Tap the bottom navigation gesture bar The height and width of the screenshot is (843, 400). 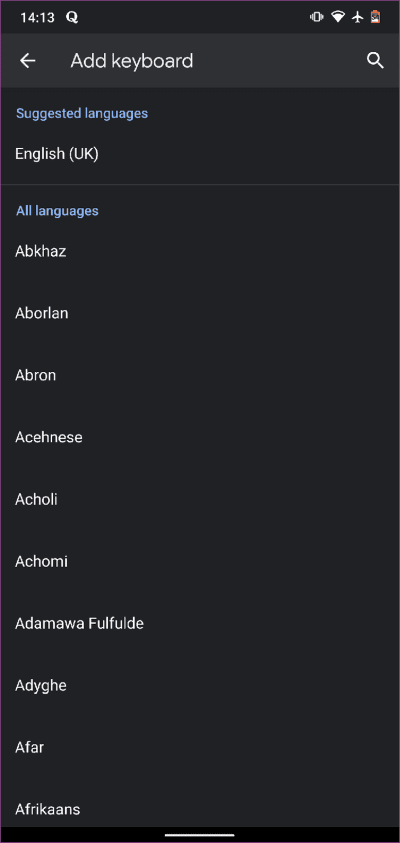tap(200, 835)
